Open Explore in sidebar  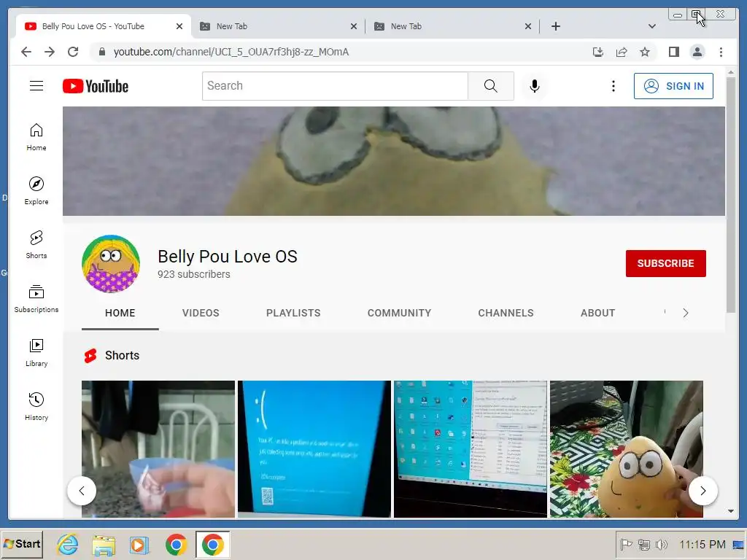36,190
